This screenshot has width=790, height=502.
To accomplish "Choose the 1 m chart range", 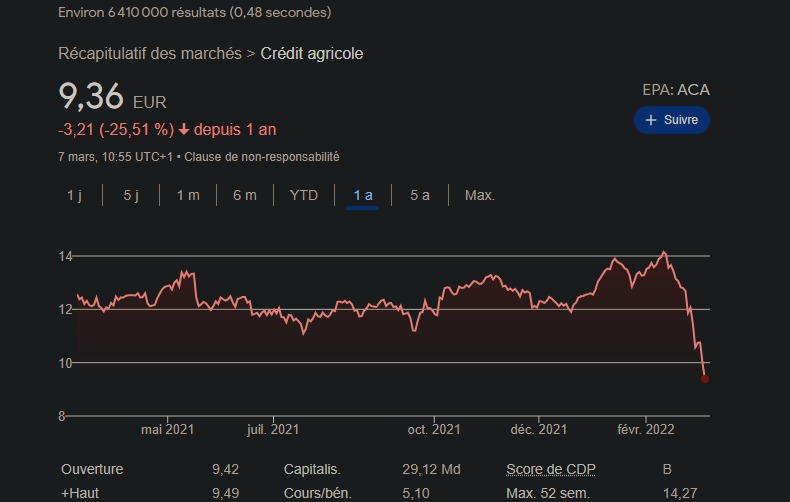I will 188,195.
